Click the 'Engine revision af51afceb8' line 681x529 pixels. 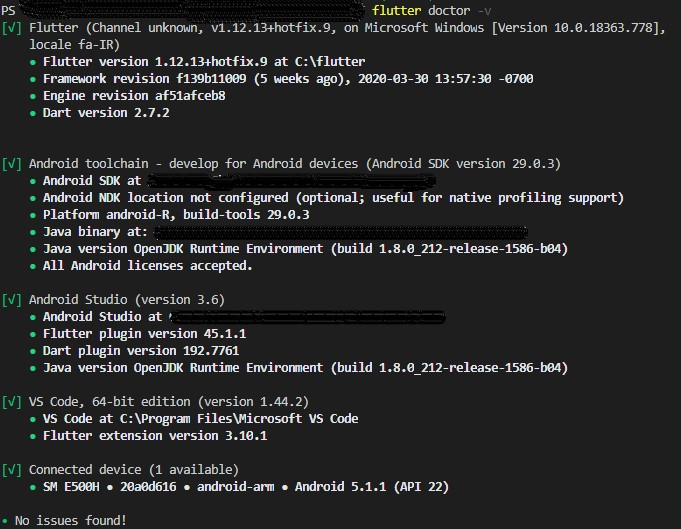click(x=134, y=96)
